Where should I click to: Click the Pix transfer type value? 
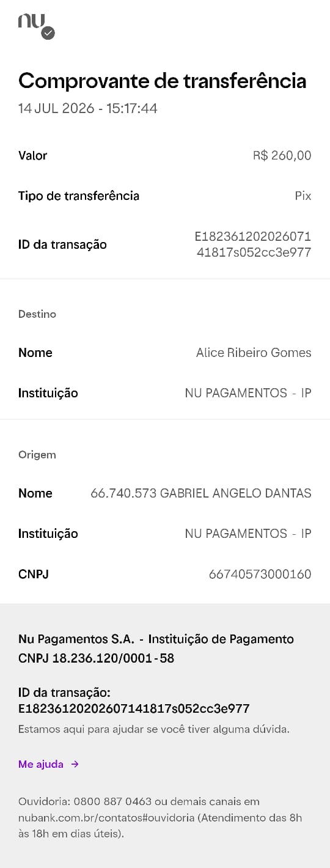pyautogui.click(x=303, y=196)
